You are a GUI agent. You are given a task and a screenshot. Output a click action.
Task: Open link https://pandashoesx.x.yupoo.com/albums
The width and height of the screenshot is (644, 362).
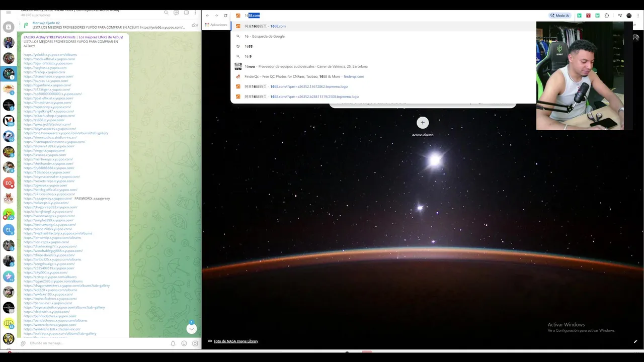point(55,320)
